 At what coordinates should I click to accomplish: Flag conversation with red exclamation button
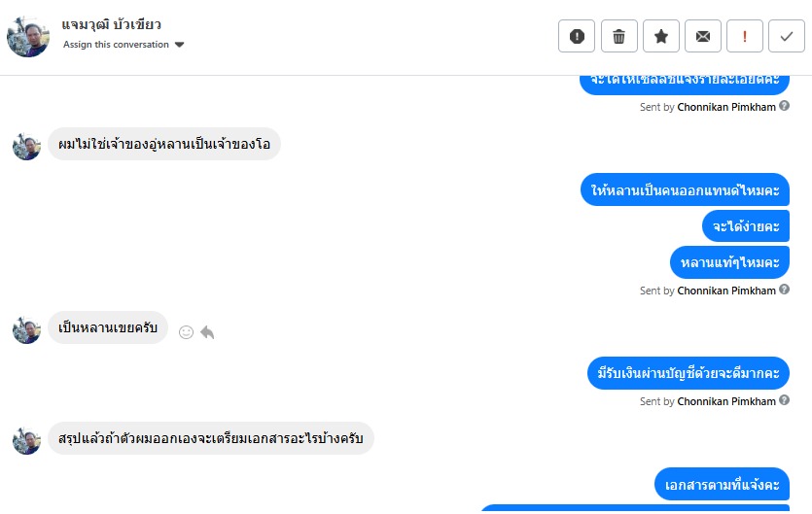click(x=745, y=36)
